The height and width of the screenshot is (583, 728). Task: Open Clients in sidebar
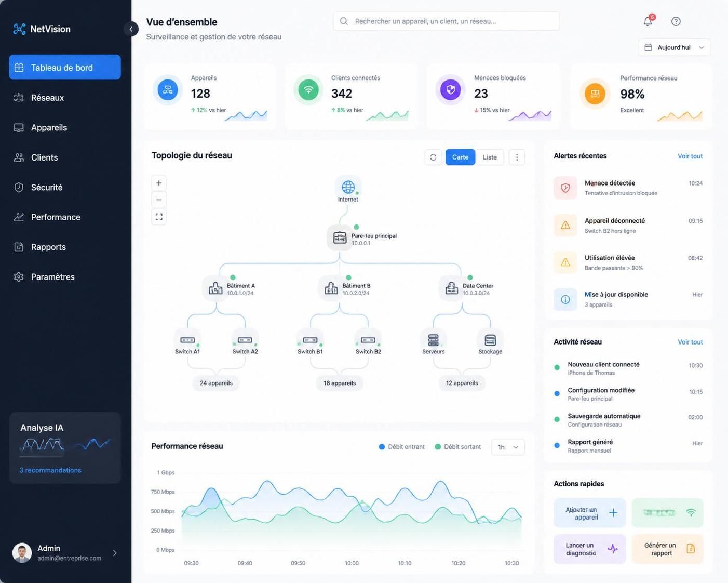point(65,157)
